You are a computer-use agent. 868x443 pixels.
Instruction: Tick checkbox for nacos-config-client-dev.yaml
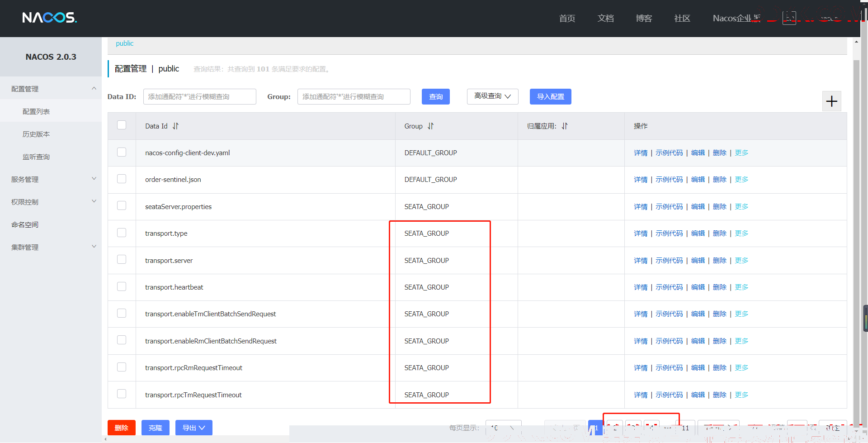122,152
